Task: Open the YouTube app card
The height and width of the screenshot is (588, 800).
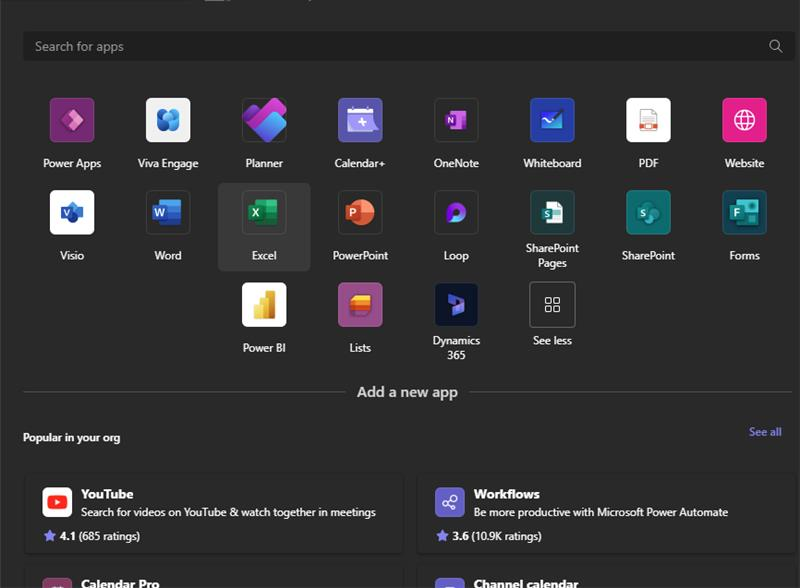Action: click(x=214, y=514)
